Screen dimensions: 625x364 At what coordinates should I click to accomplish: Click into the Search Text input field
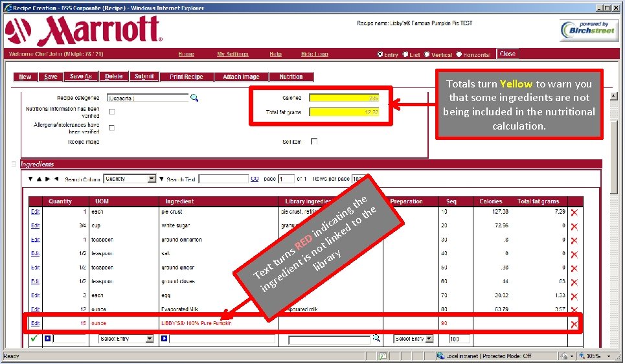pos(223,179)
